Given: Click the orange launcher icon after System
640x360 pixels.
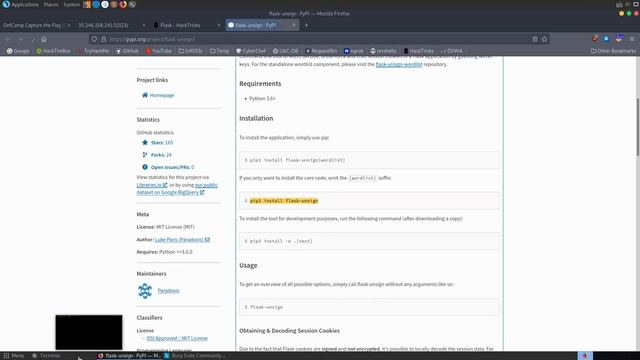Looking at the screenshot, I should click(x=87, y=4).
